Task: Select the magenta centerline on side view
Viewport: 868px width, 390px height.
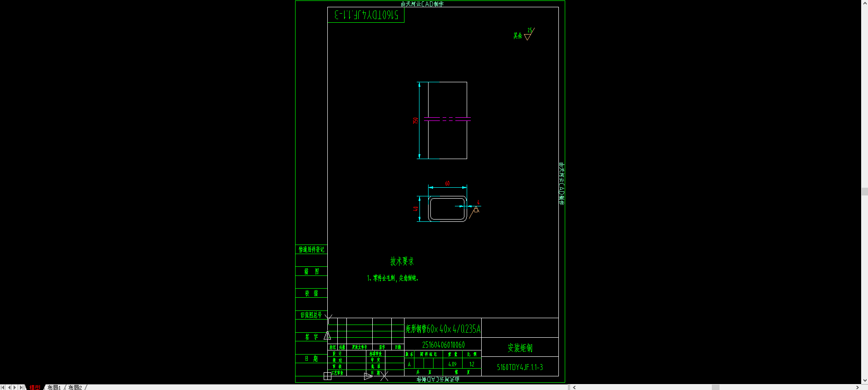Action: pyautogui.click(x=447, y=118)
